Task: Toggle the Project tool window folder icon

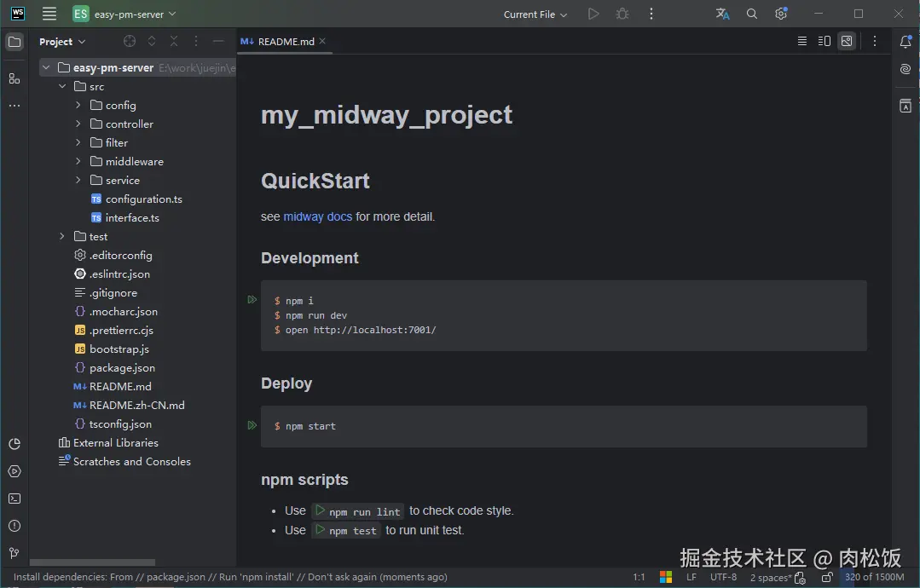Action: coord(14,42)
